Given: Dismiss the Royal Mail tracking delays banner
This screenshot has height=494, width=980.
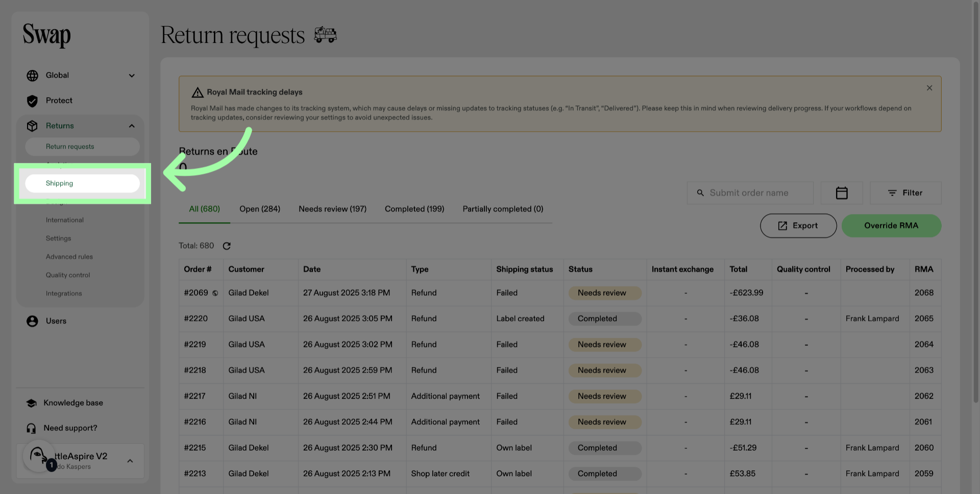Looking at the screenshot, I should [x=929, y=88].
